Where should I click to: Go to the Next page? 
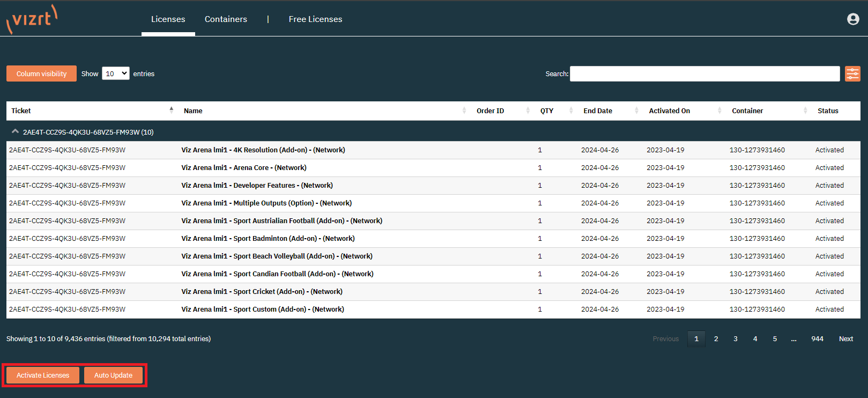coord(845,339)
